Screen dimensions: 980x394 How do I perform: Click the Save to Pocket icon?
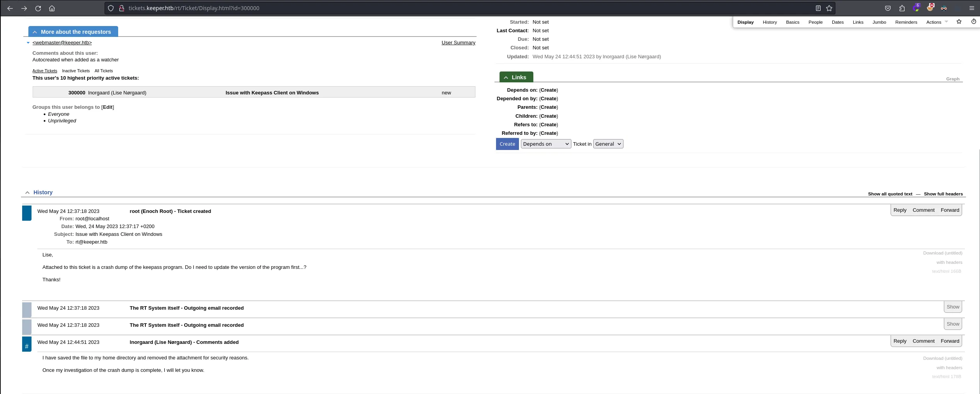[x=888, y=8]
